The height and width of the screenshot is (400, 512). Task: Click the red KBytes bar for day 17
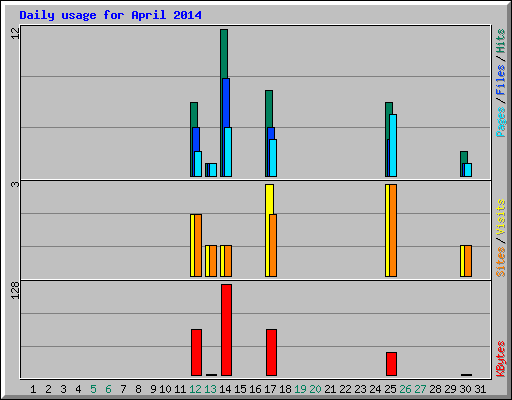pyautogui.click(x=271, y=352)
